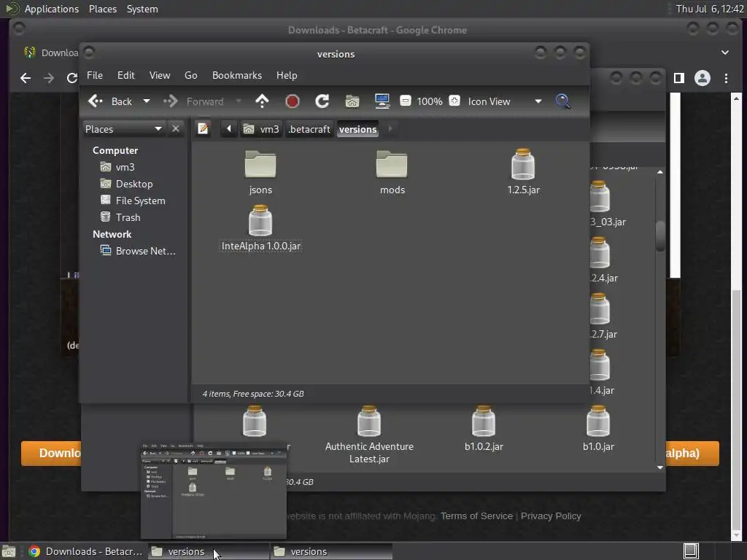Click show desktop icon in bottom panel
The image size is (747, 560).
(9, 552)
